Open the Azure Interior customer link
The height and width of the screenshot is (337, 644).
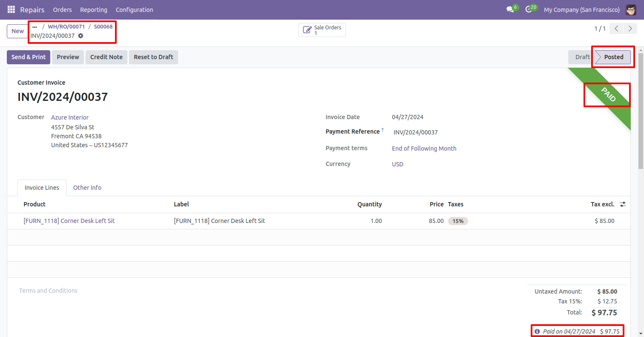(x=70, y=117)
